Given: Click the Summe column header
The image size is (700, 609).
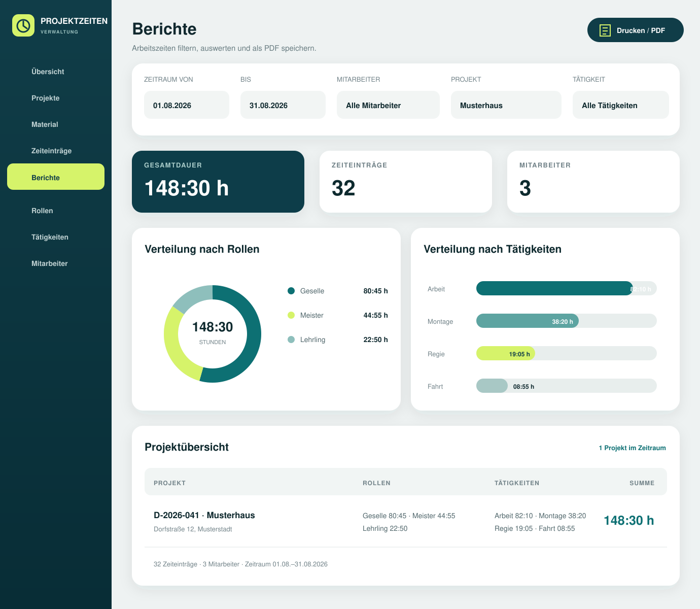Looking at the screenshot, I should click(x=642, y=483).
